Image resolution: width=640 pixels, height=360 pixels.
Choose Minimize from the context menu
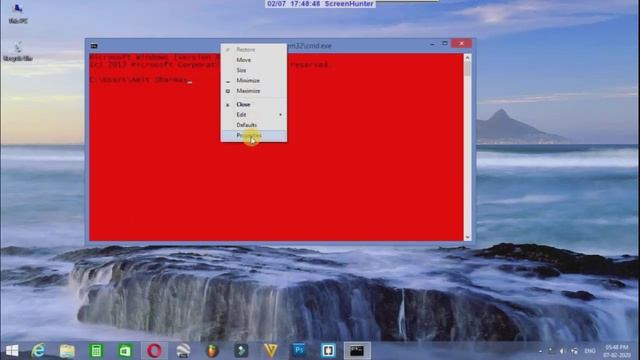coord(253,80)
